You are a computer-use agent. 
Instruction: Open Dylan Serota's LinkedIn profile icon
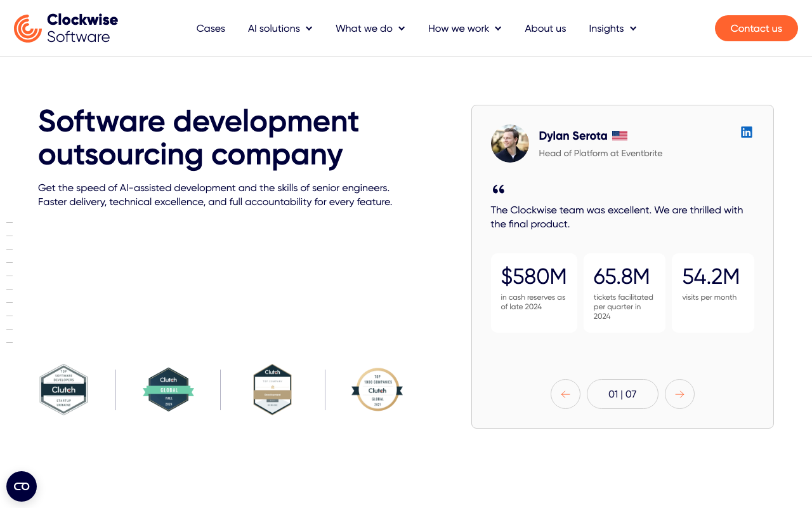[x=747, y=132]
